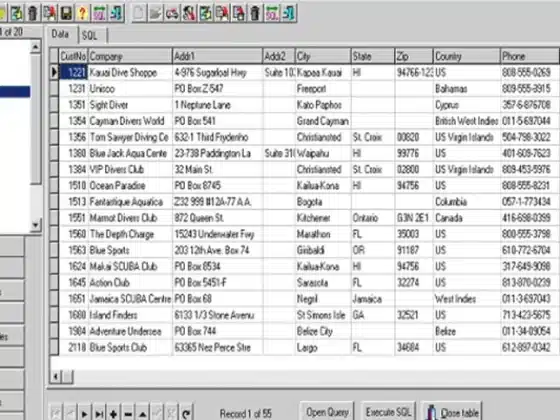The width and height of the screenshot is (560, 420).
Task: Click the City column header
Action: pyautogui.click(x=323, y=56)
